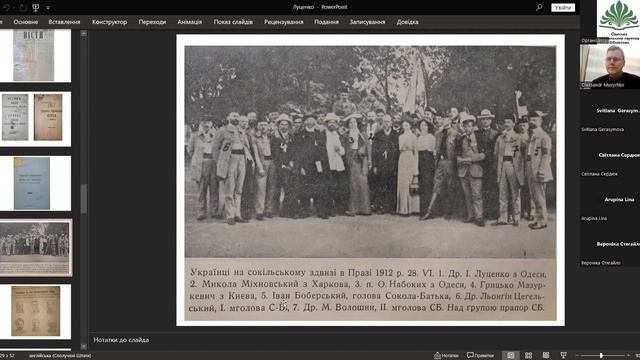Click the Redo icon in quick access toolbar

tap(23, 7)
